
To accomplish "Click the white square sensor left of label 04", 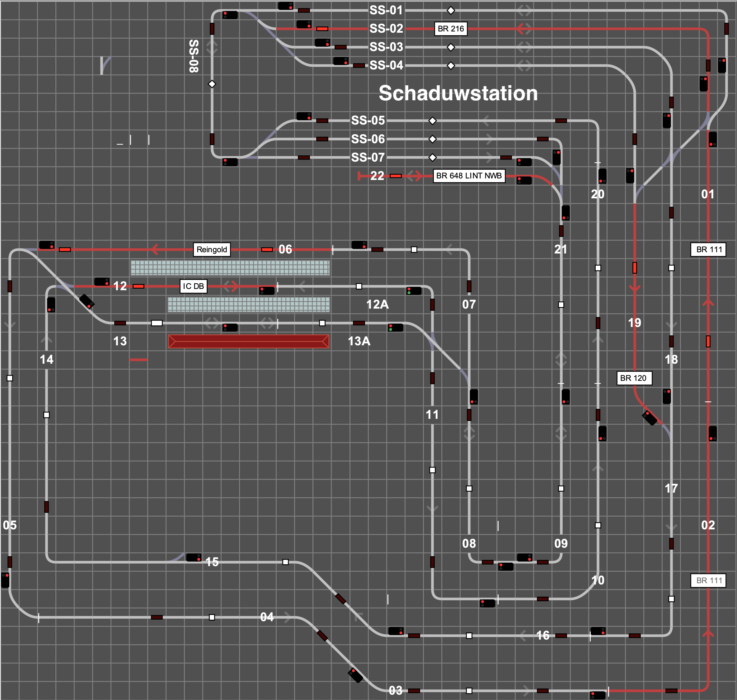I will tap(212, 617).
